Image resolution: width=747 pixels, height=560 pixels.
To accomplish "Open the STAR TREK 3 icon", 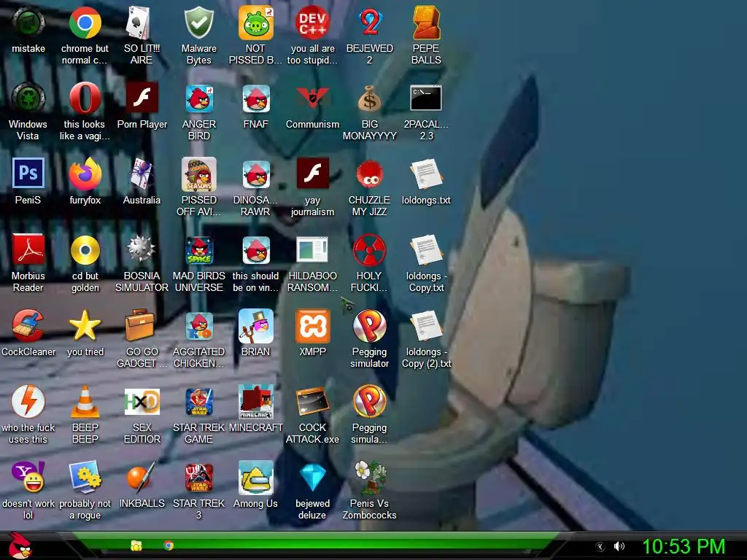I will pyautogui.click(x=198, y=477).
